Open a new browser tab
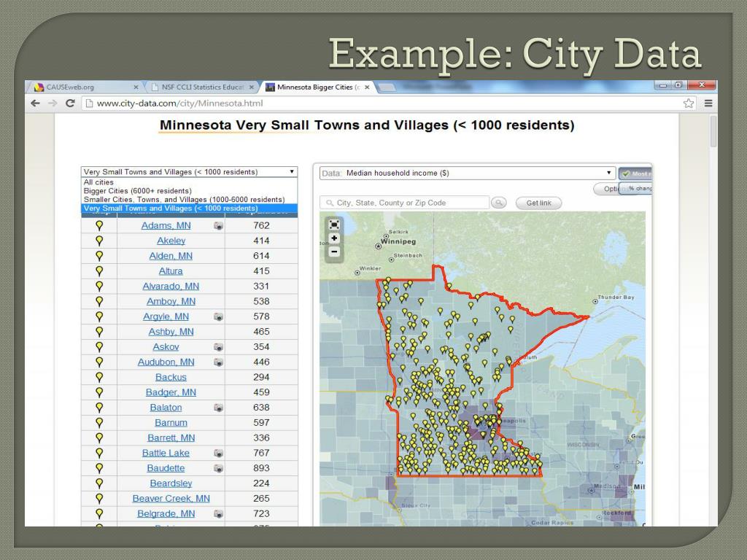The height and width of the screenshot is (560, 747). coord(387,87)
